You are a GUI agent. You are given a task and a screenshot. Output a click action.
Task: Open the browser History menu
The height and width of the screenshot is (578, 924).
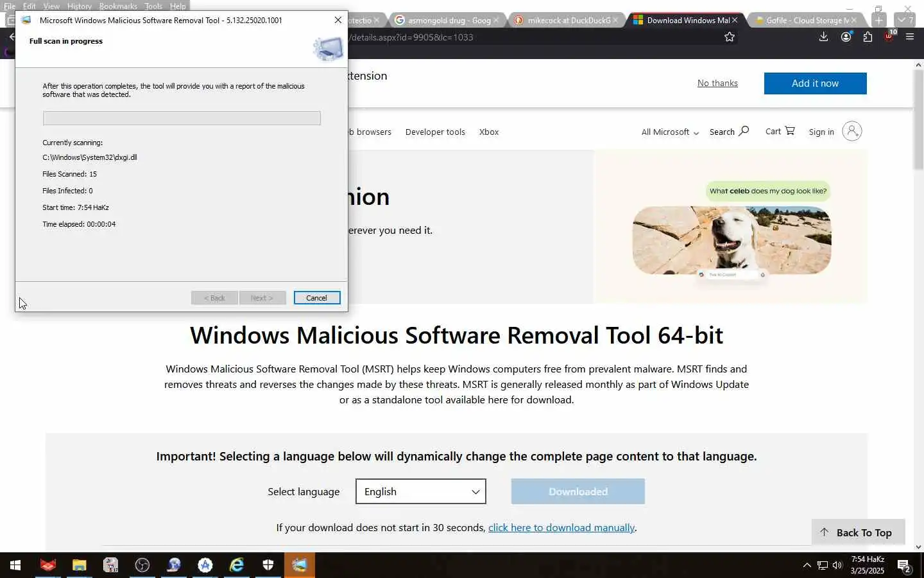pos(80,6)
